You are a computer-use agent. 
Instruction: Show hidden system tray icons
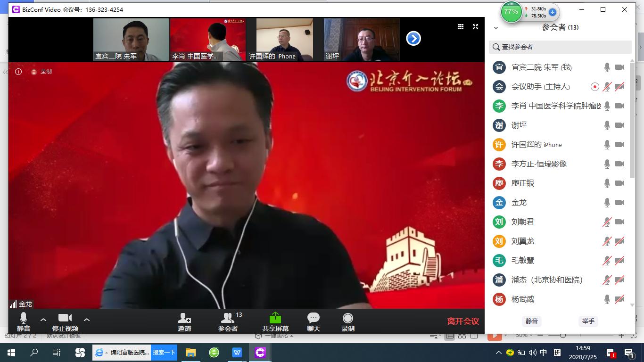point(498,353)
